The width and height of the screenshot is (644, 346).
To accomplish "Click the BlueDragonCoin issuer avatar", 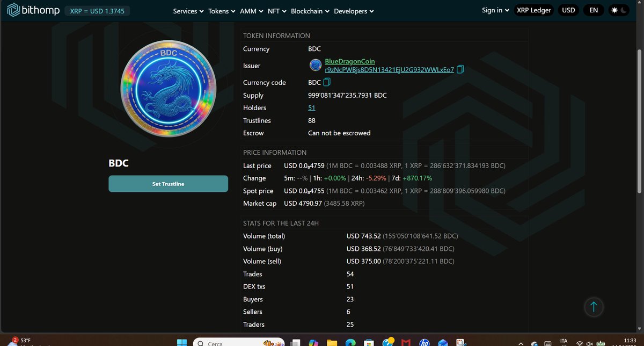I will point(316,66).
